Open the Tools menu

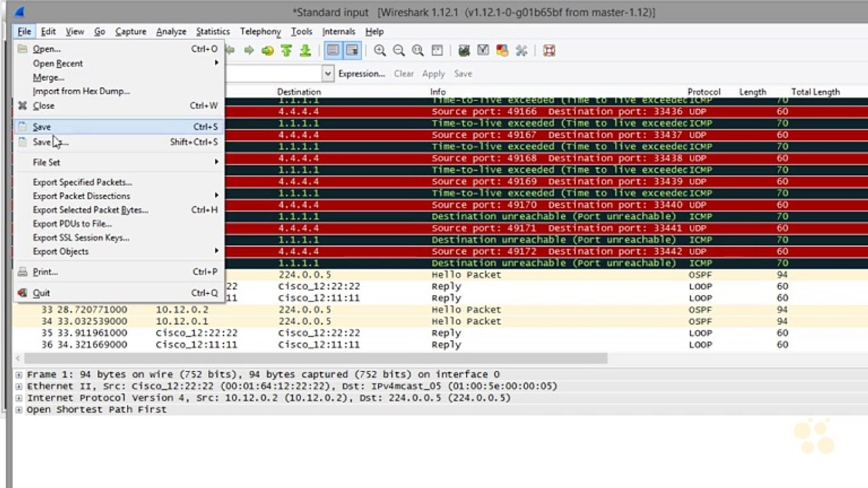[x=302, y=31]
